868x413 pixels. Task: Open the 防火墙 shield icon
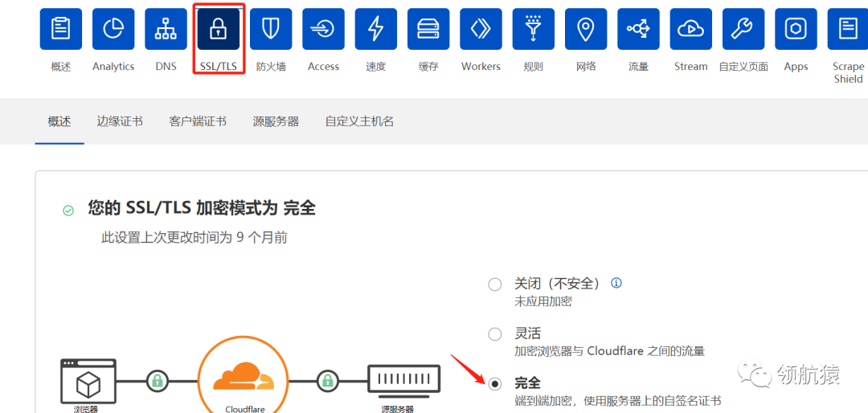pos(271,29)
